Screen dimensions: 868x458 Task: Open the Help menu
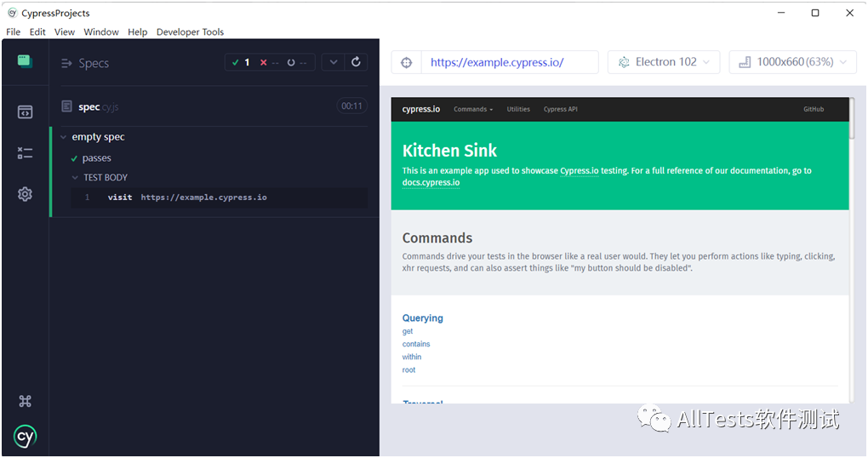click(138, 31)
